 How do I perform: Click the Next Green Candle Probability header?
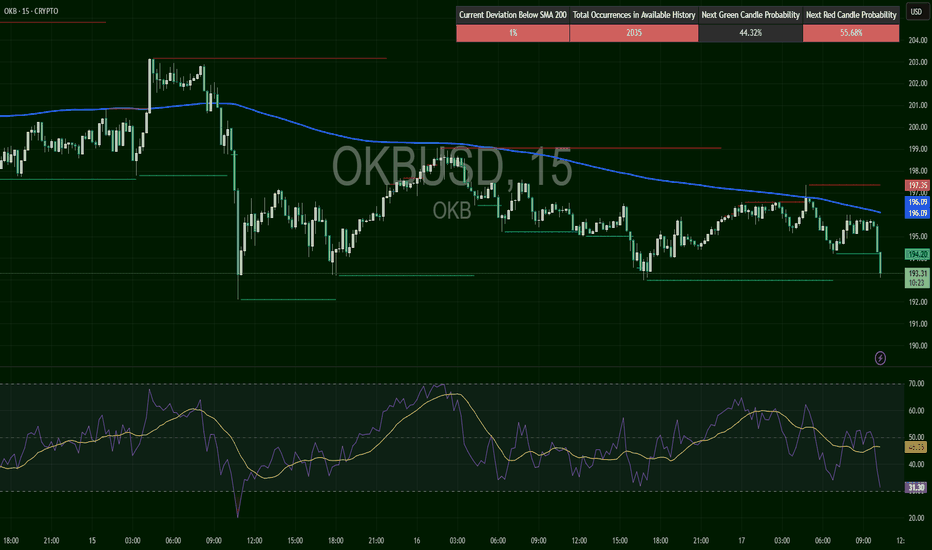click(x=750, y=15)
